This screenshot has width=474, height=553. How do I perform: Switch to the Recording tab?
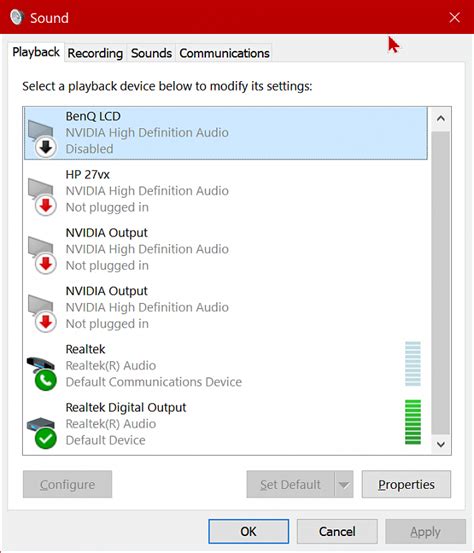95,53
